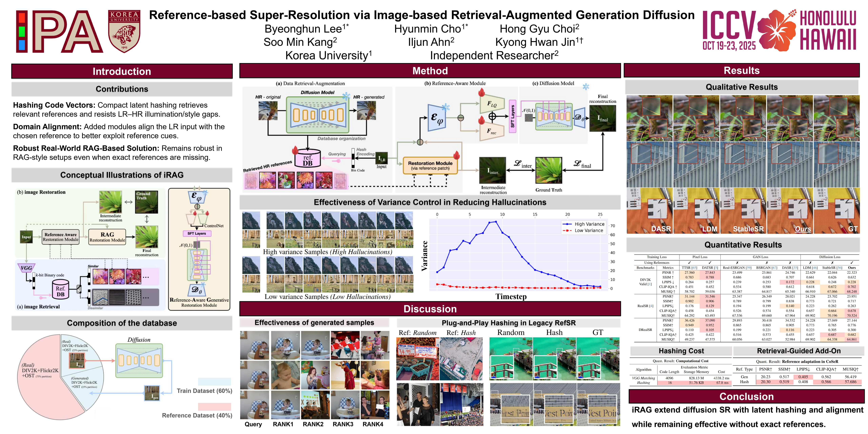Image resolution: width=868 pixels, height=434 pixels.
Task: Click the Train Dataset (60%) legend swatch
Action: point(214,382)
